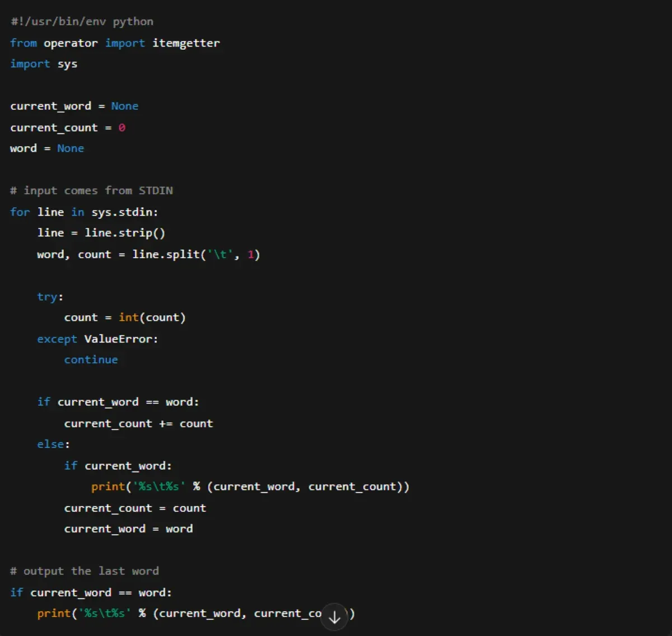This screenshot has height=636, width=672.
Task: Click the 'word = None' assignment
Action: click(x=46, y=148)
